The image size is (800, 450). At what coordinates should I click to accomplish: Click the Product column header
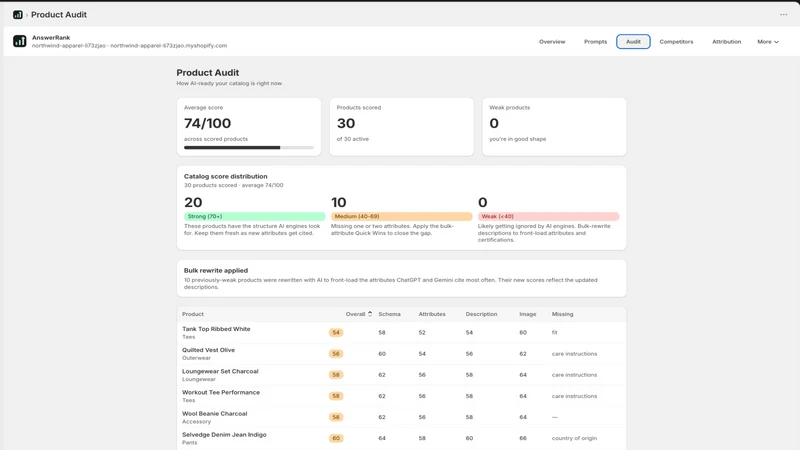pos(193,314)
